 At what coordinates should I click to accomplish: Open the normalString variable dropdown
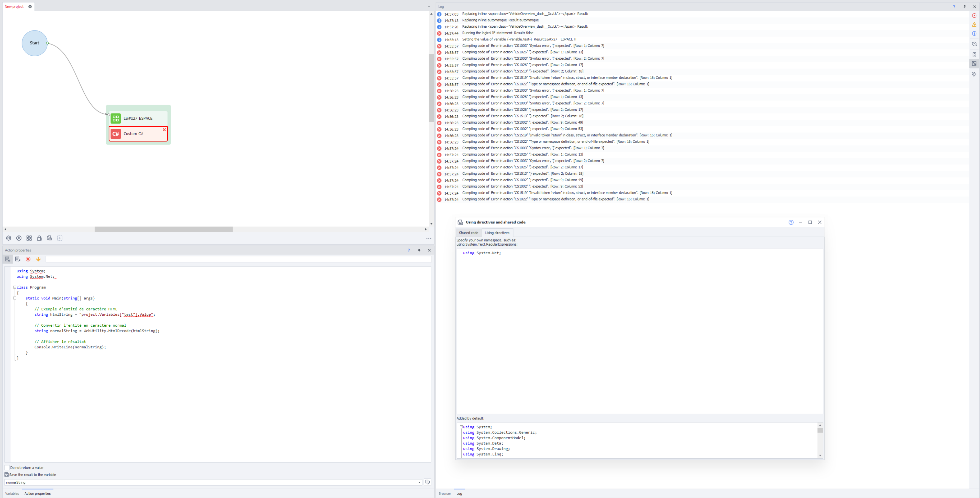tap(419, 482)
